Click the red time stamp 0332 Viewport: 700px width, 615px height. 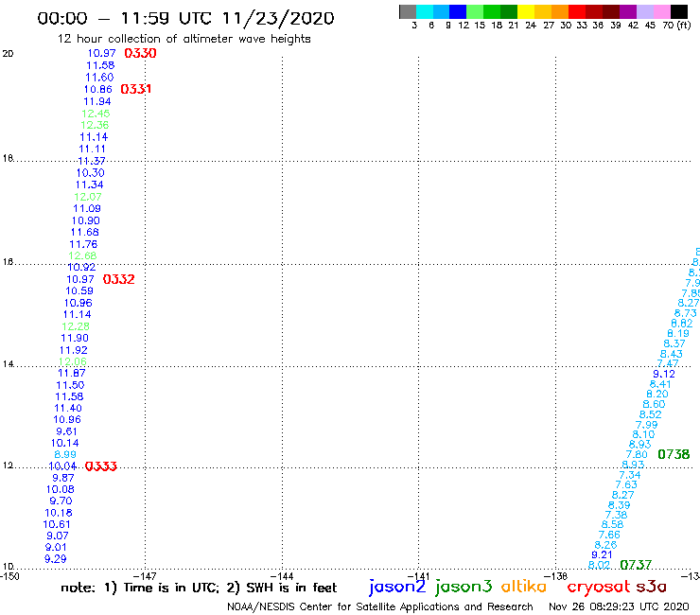pos(119,279)
